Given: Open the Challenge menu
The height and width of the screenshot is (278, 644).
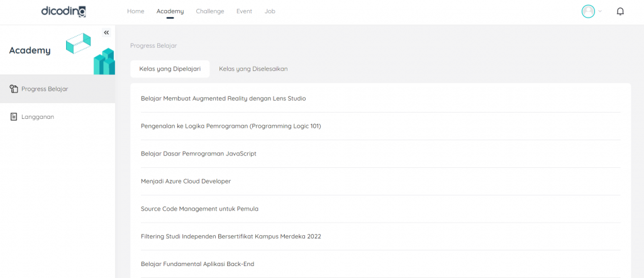Looking at the screenshot, I should coord(209,11).
